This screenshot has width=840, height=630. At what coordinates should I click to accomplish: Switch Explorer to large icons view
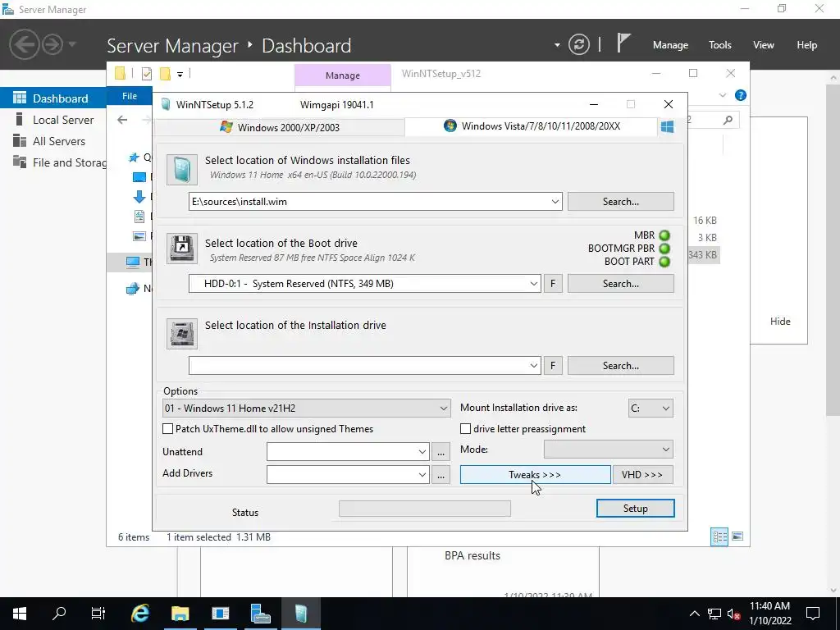(x=737, y=536)
